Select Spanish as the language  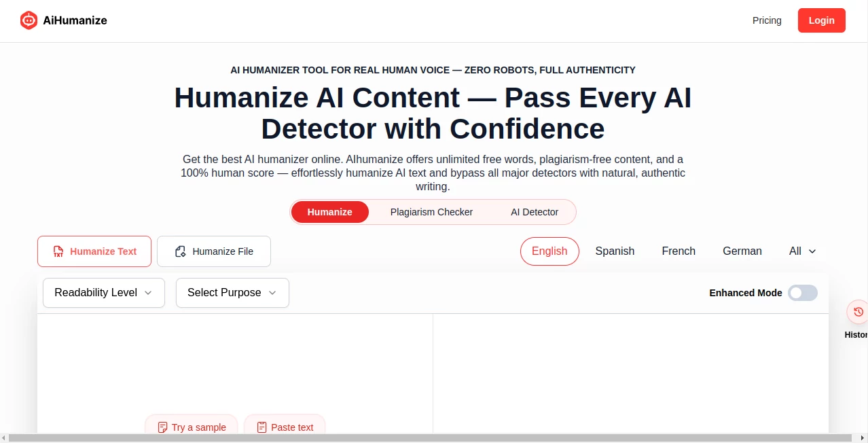click(x=614, y=251)
